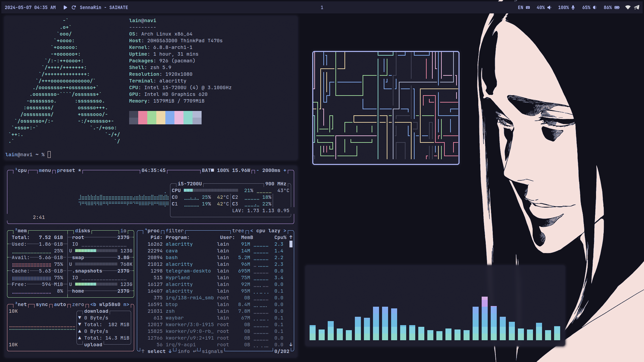Viewport: 644px width, 362px height.
Task: Click the battery icon at 86%
Action: point(617,7)
